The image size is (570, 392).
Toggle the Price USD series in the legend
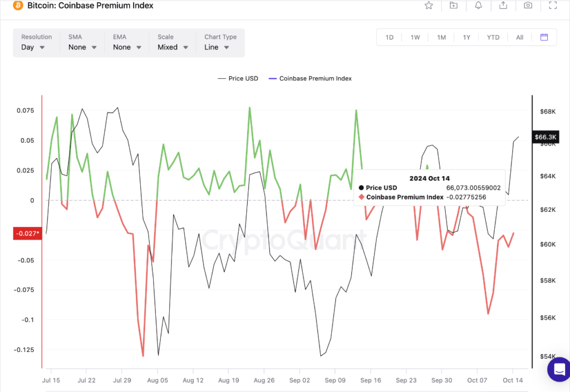[x=238, y=78]
